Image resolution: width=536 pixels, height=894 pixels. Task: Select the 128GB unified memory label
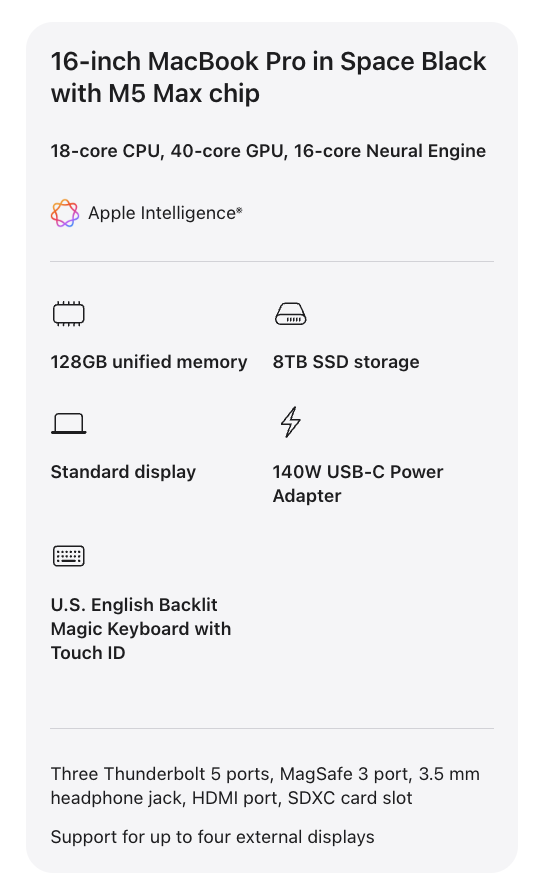tap(149, 361)
